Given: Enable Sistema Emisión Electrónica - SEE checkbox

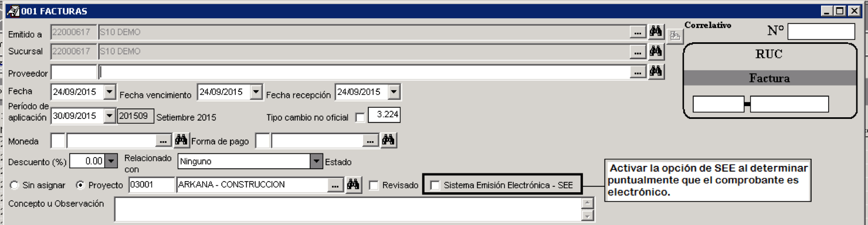Looking at the screenshot, I should click(435, 185).
